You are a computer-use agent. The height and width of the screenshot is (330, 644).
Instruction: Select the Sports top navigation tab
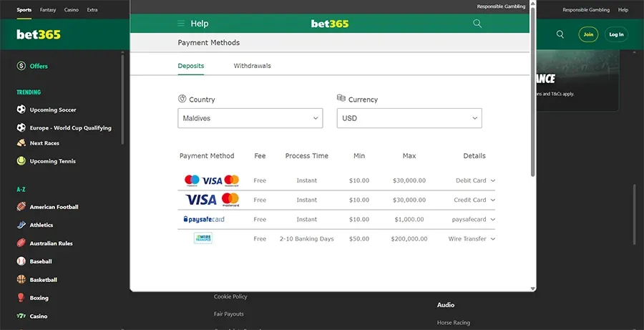pyautogui.click(x=24, y=10)
